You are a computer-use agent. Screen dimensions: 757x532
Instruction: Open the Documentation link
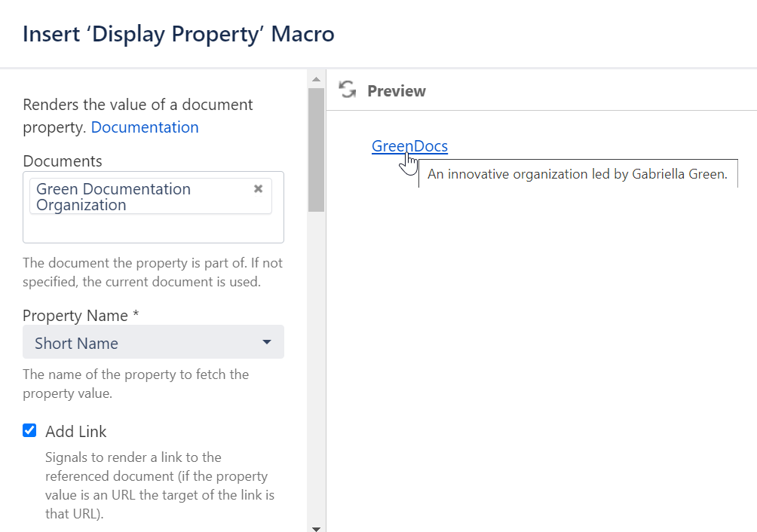[x=145, y=127]
